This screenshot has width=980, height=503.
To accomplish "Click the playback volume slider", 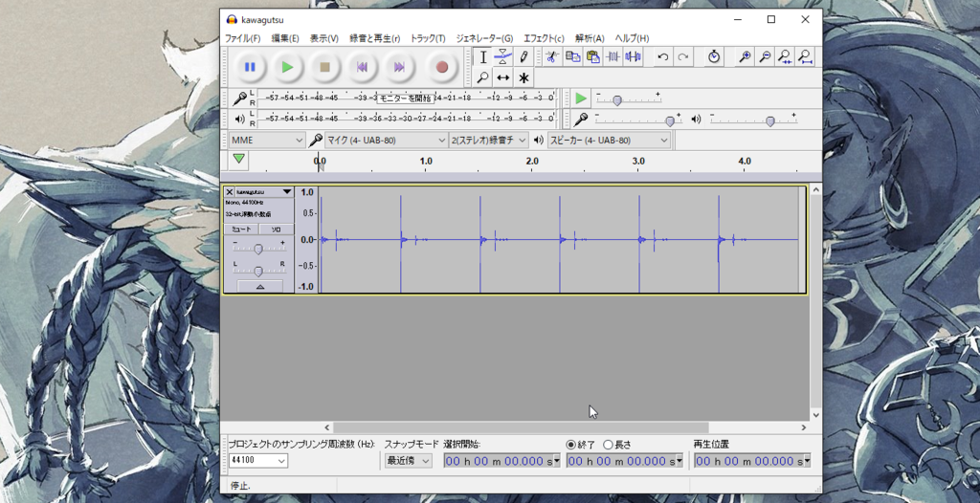I will (753, 120).
